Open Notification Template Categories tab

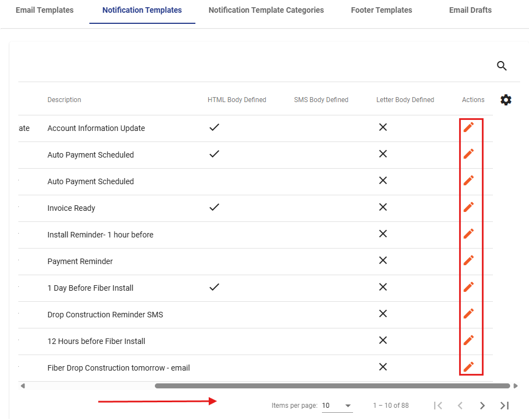point(266,10)
